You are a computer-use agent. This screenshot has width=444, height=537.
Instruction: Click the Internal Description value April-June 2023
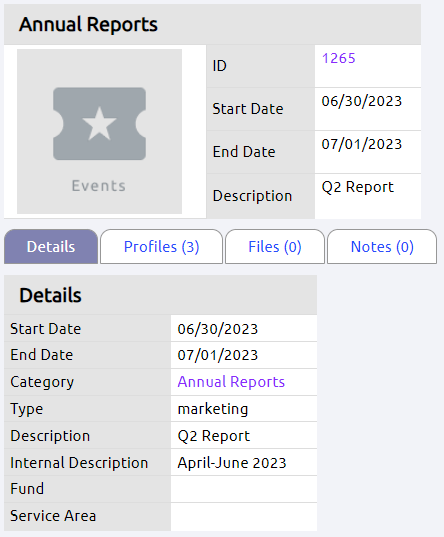tap(232, 463)
